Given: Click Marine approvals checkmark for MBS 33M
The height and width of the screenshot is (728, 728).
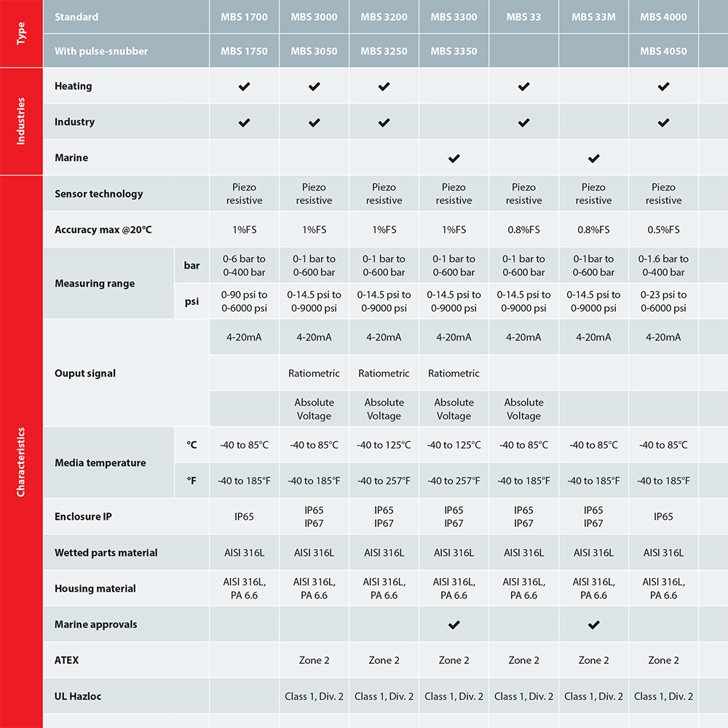Looking at the screenshot, I should coord(594,625).
